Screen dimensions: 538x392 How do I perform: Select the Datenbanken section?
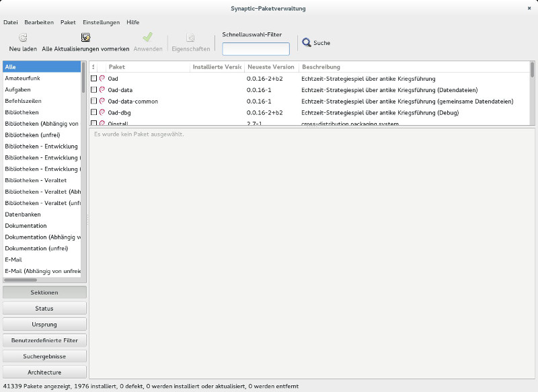point(42,214)
